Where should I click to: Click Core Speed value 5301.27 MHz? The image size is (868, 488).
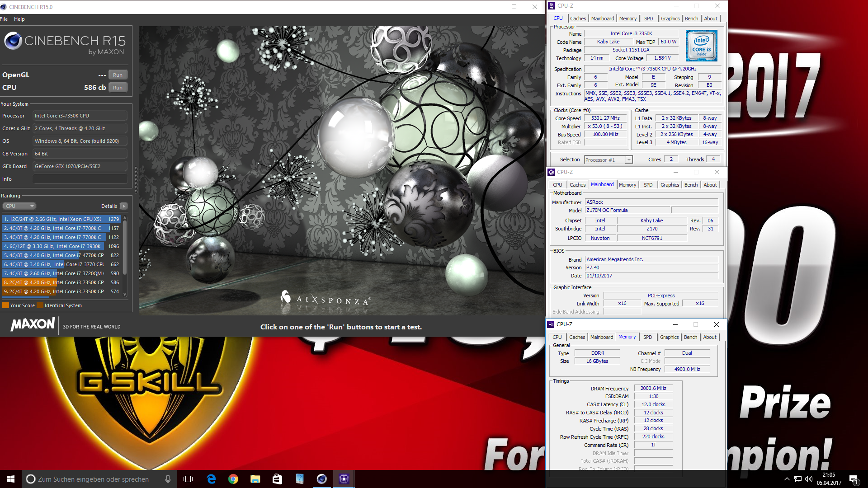pos(605,118)
